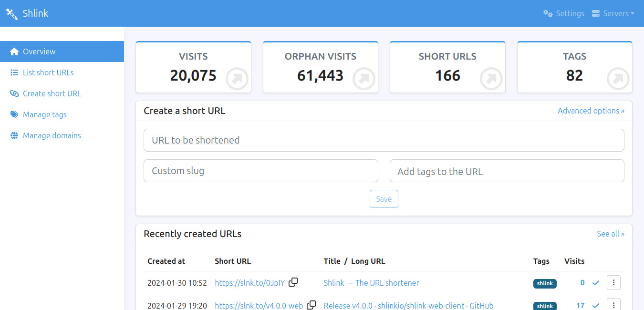Click the Shlink scissors logo icon
This screenshot has width=644, height=310.
[11, 13]
